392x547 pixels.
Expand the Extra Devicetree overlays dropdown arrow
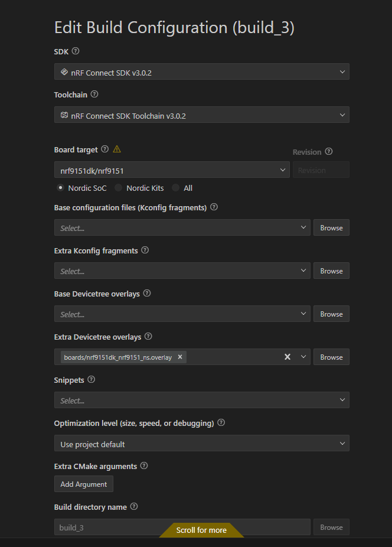[x=303, y=357]
